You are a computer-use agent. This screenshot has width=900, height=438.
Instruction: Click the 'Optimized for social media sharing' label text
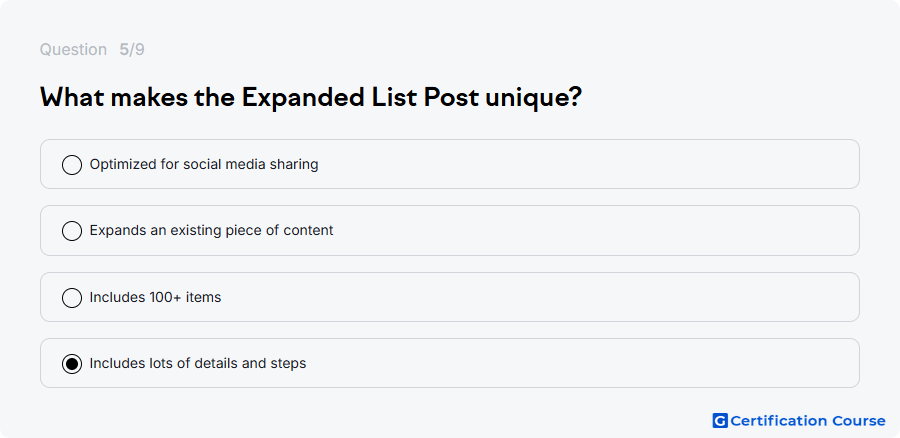point(204,164)
